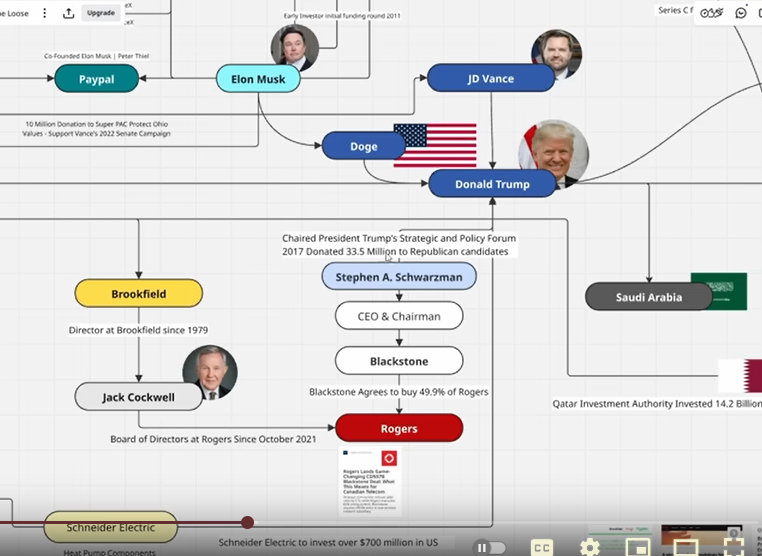762x556 pixels.
Task: Select the Doge node
Action: (x=364, y=146)
